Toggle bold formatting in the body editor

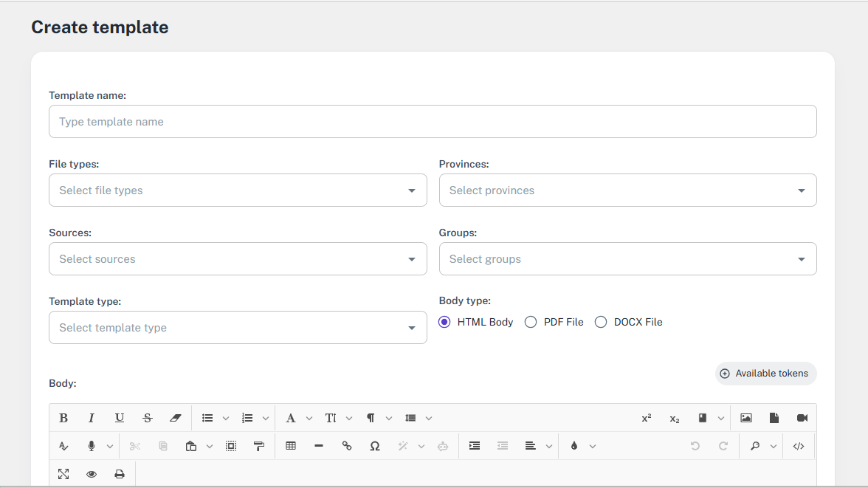click(x=63, y=418)
